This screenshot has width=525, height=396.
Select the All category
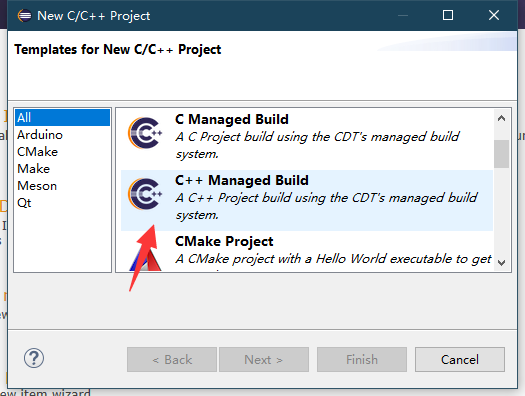click(62, 117)
